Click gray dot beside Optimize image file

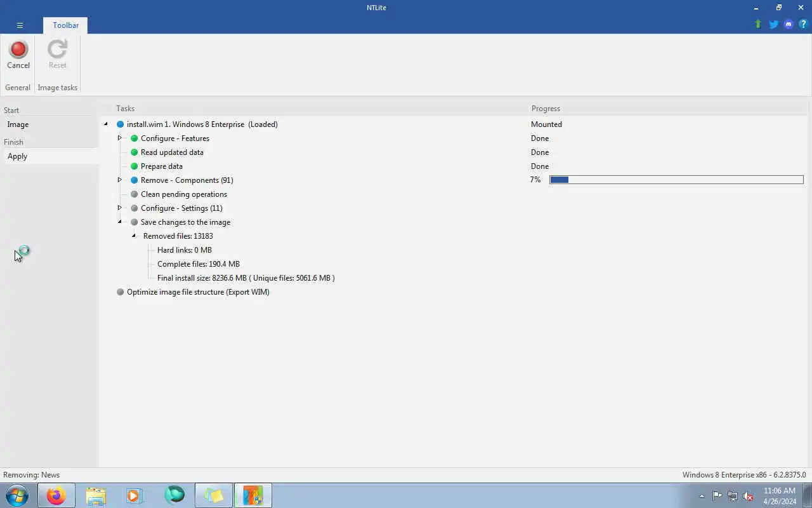121,292
